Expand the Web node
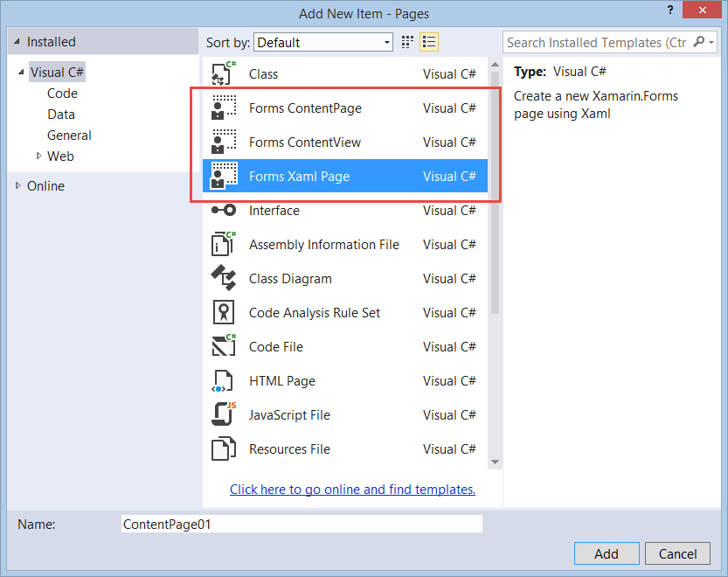This screenshot has width=728, height=577. point(40,156)
